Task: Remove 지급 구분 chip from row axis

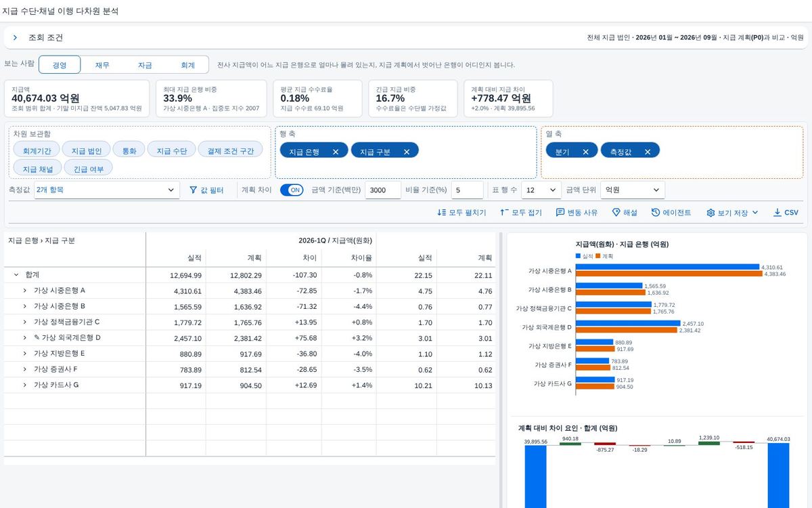Action: (x=407, y=152)
